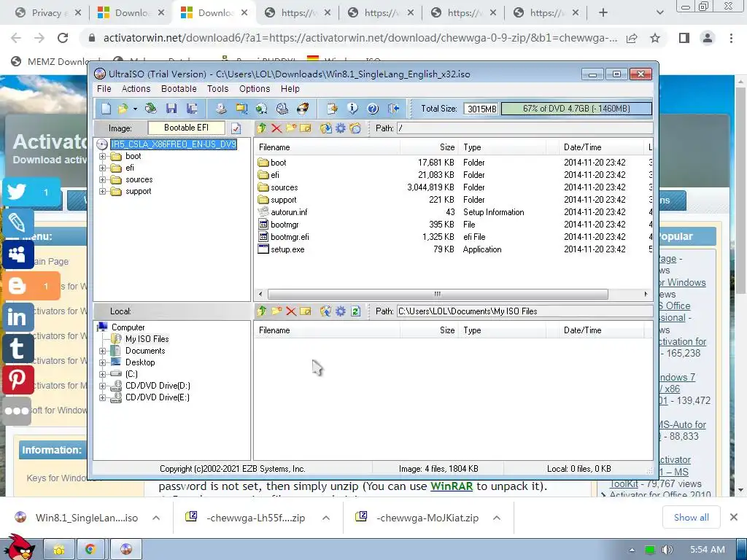Click the Up folder icon in Local pane toolbar
Viewport: 747px width, 560px height.
pyautogui.click(x=262, y=311)
